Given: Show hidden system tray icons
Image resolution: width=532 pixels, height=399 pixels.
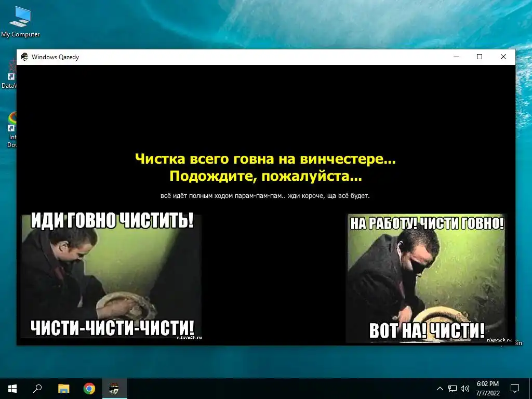Looking at the screenshot, I should point(440,389).
